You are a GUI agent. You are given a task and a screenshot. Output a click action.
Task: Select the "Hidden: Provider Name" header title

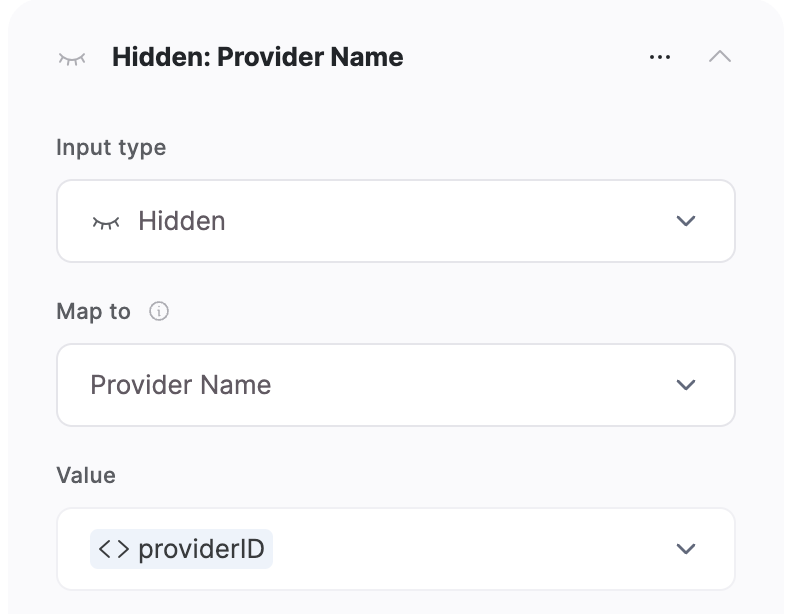click(x=257, y=57)
